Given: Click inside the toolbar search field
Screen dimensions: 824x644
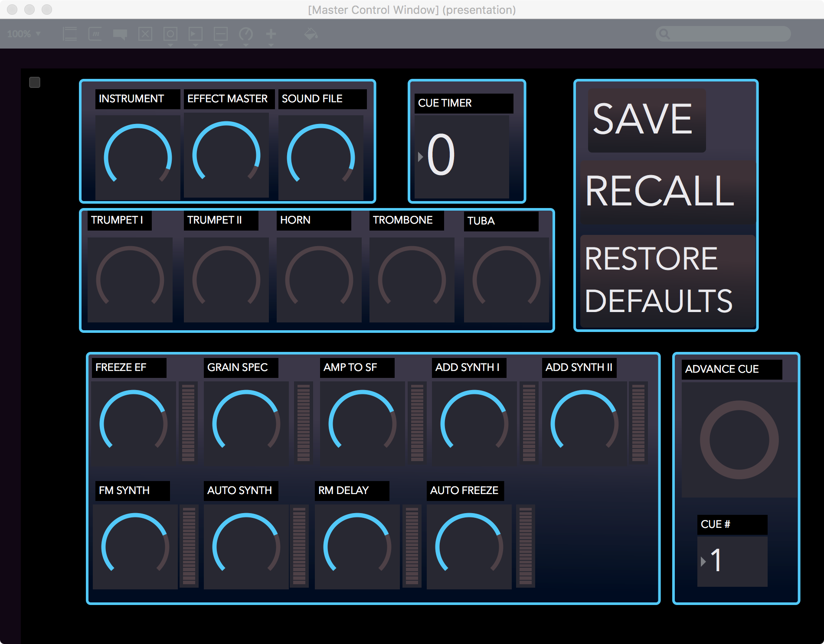Looking at the screenshot, I should pyautogui.click(x=723, y=34).
